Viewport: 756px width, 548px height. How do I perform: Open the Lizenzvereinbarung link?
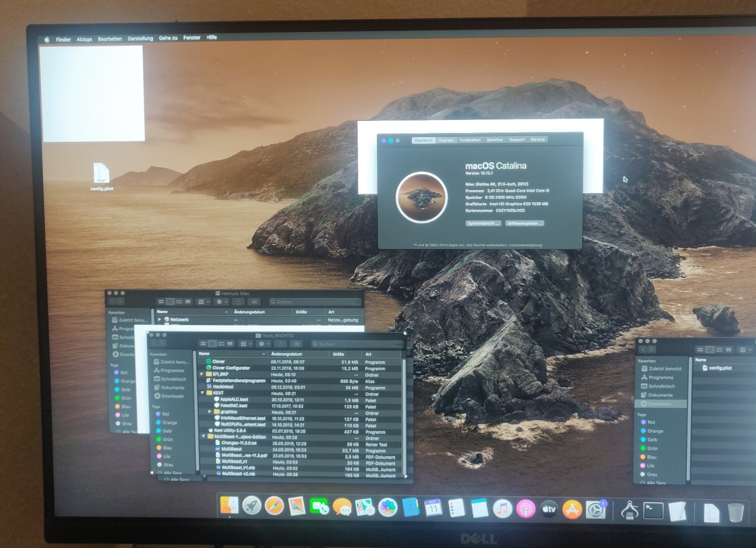tap(525, 245)
